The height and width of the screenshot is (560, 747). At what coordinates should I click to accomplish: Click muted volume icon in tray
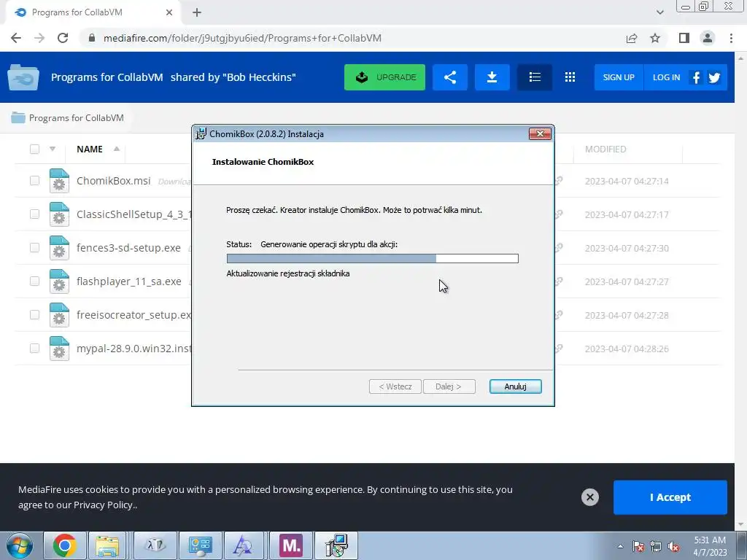(x=673, y=546)
